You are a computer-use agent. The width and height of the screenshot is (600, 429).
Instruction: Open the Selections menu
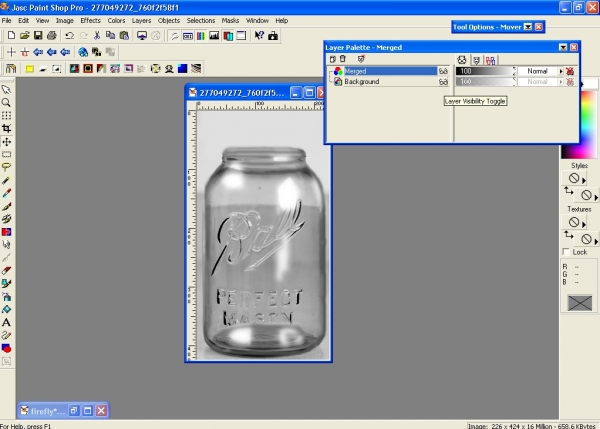point(201,21)
